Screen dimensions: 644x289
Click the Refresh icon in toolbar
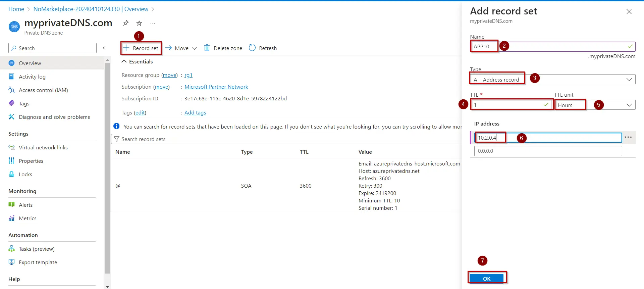pos(252,48)
